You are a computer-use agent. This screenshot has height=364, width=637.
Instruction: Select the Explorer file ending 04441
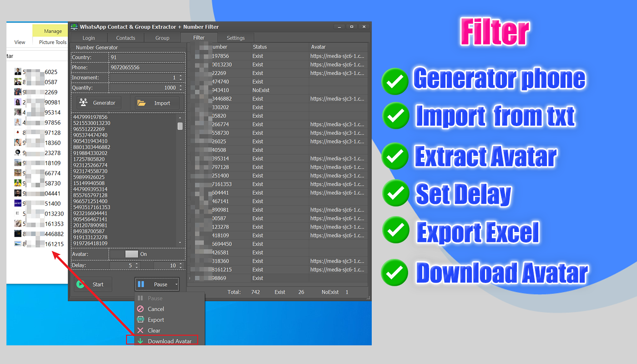tap(37, 193)
